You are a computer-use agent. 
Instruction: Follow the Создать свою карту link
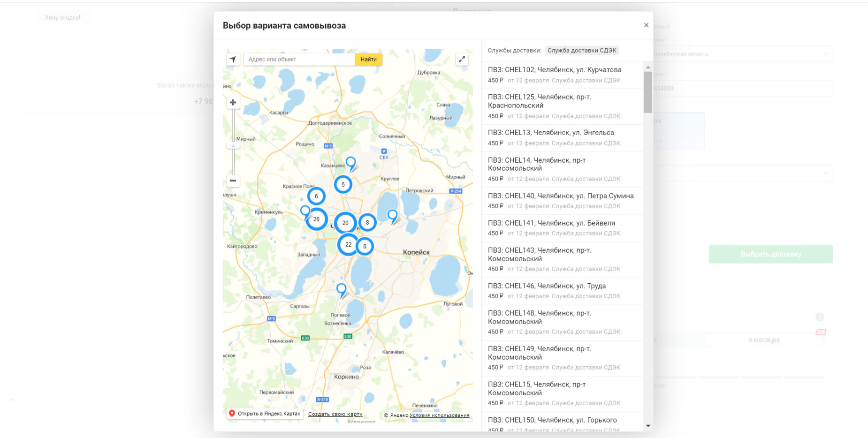tap(335, 414)
